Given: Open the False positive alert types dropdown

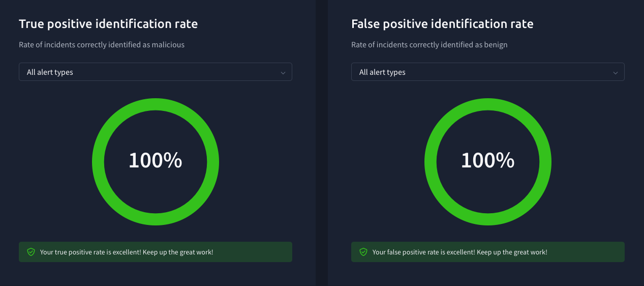Looking at the screenshot, I should click(488, 72).
